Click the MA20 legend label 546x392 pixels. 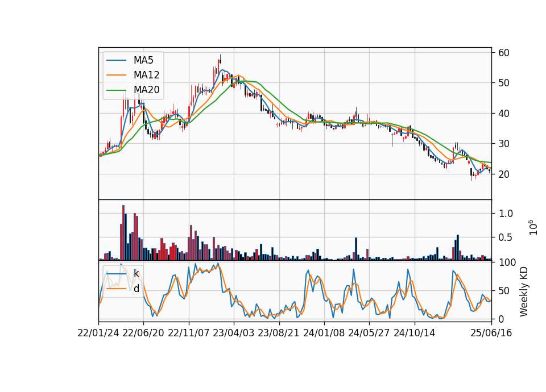tap(146, 90)
